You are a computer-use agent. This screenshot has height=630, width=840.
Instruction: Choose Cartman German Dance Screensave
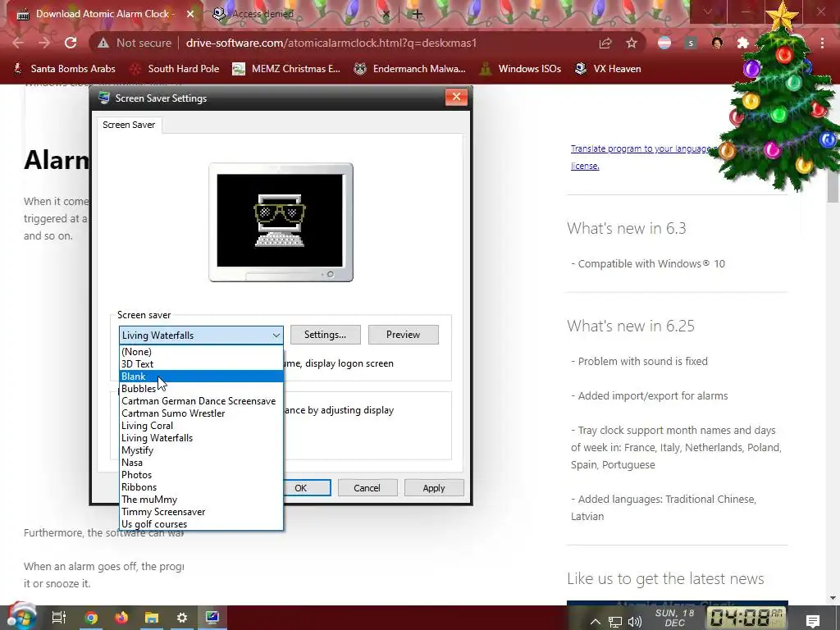pos(201,400)
